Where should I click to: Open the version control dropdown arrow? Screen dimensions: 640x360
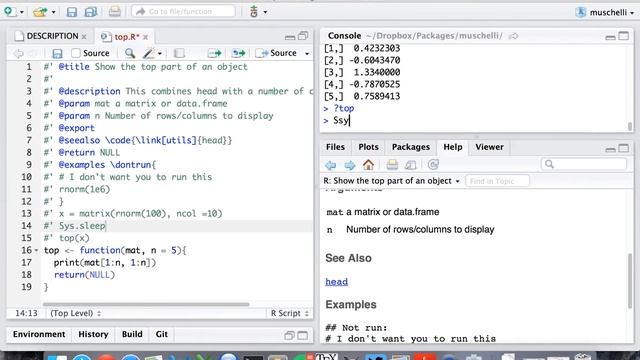pyautogui.click(x=265, y=12)
